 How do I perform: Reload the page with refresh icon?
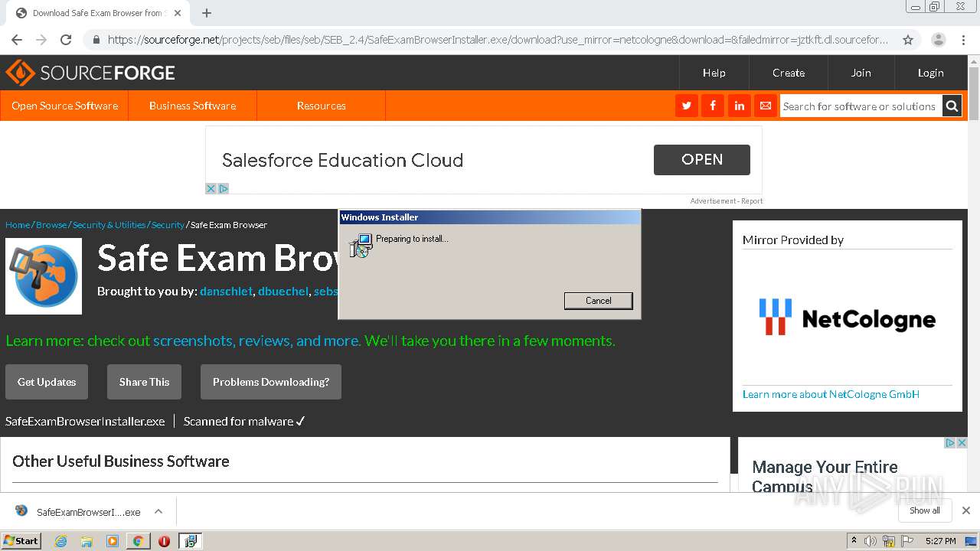pyautogui.click(x=66, y=40)
